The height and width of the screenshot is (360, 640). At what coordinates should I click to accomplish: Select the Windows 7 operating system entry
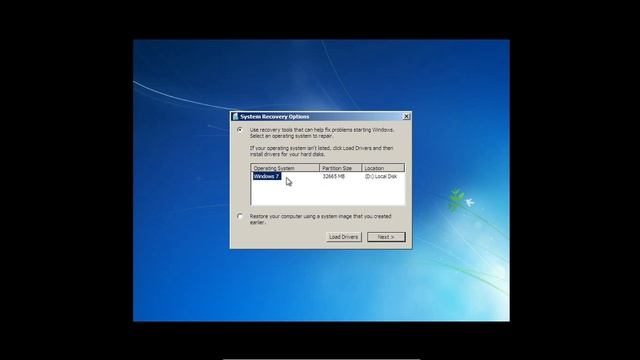point(267,176)
